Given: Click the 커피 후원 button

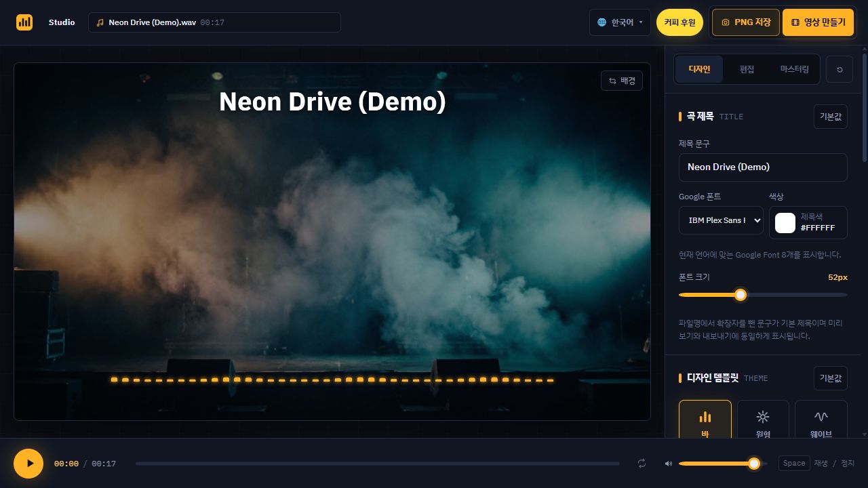Looking at the screenshot, I should tap(679, 22).
